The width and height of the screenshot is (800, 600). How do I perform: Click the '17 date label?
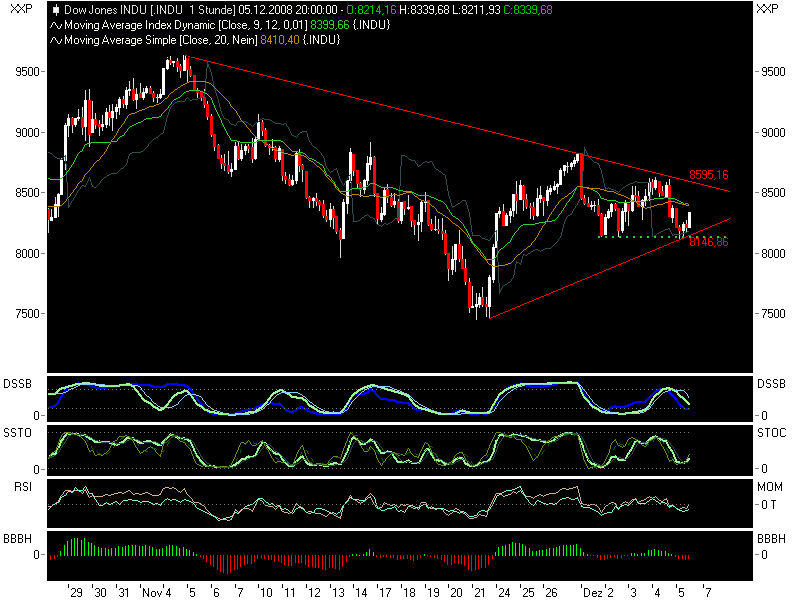384,592
